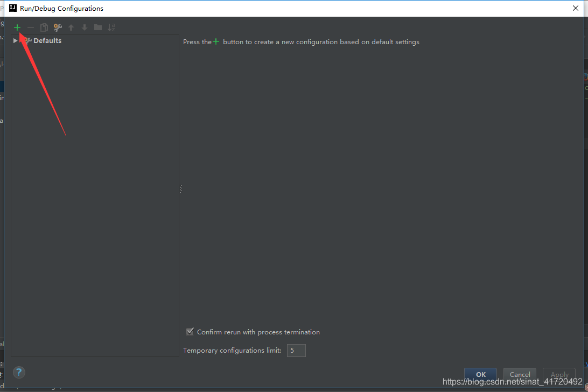The height and width of the screenshot is (392, 588).
Task: Open edit defaults wrench icon
Action: (x=58, y=27)
